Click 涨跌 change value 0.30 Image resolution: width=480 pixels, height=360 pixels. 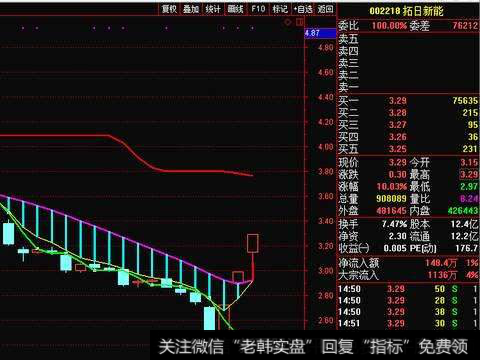[x=397, y=175]
